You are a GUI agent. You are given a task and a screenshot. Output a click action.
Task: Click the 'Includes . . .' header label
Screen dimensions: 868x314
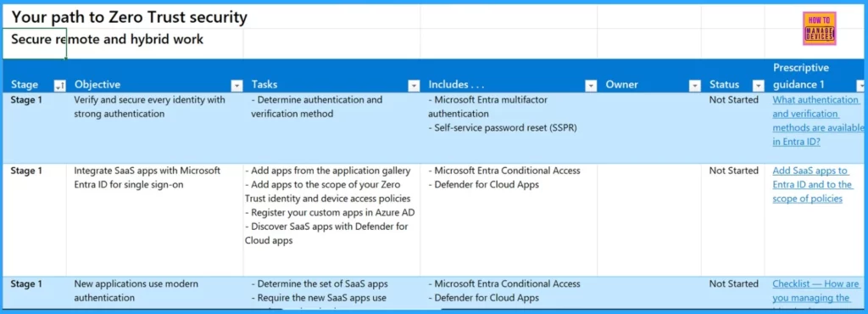pos(457,85)
